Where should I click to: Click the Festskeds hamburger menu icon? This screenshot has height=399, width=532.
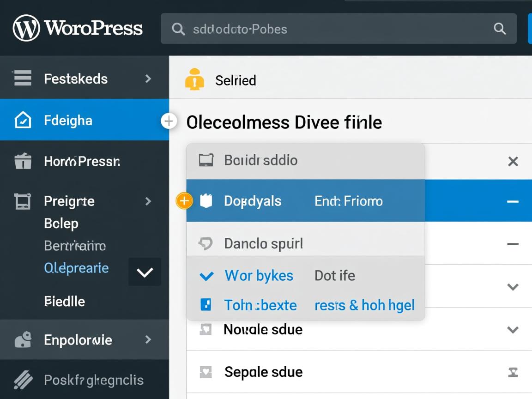click(x=22, y=79)
